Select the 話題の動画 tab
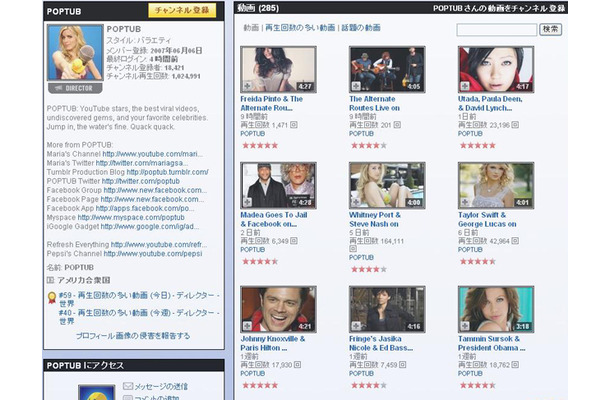Viewport: 610px width, 400px height. click(361, 28)
